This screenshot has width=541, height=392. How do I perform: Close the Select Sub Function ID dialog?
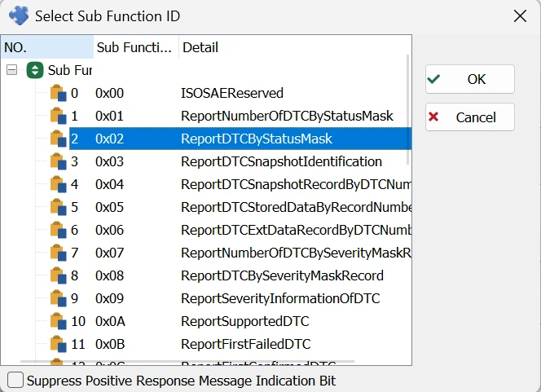pyautogui.click(x=520, y=15)
